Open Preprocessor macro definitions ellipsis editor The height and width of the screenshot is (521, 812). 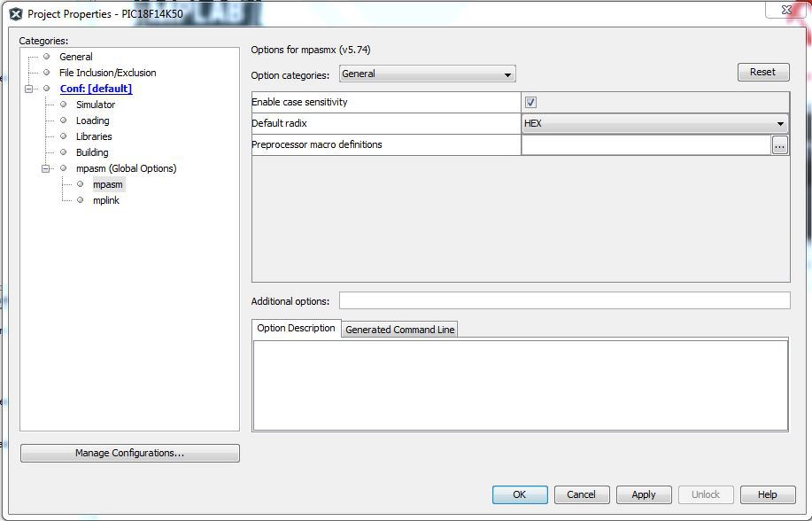point(779,145)
